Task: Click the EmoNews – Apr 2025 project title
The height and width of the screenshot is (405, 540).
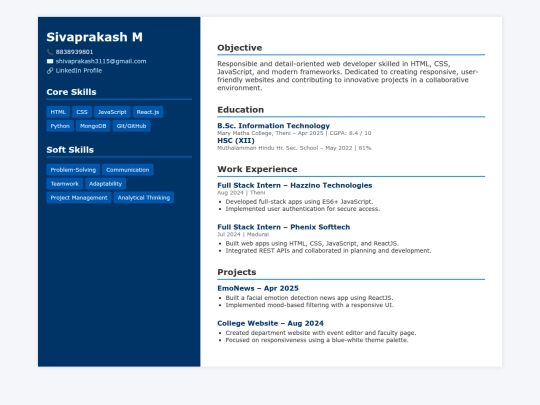Action: [x=258, y=288]
